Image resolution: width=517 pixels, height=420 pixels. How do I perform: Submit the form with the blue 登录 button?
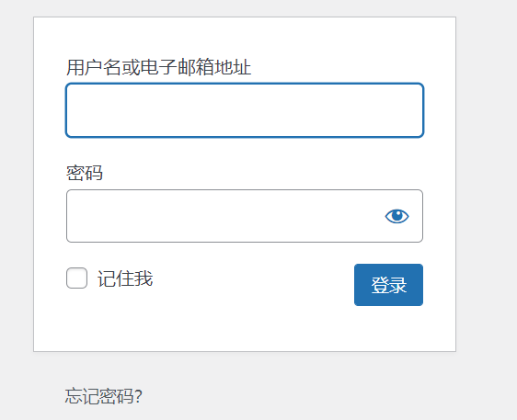[x=388, y=285]
